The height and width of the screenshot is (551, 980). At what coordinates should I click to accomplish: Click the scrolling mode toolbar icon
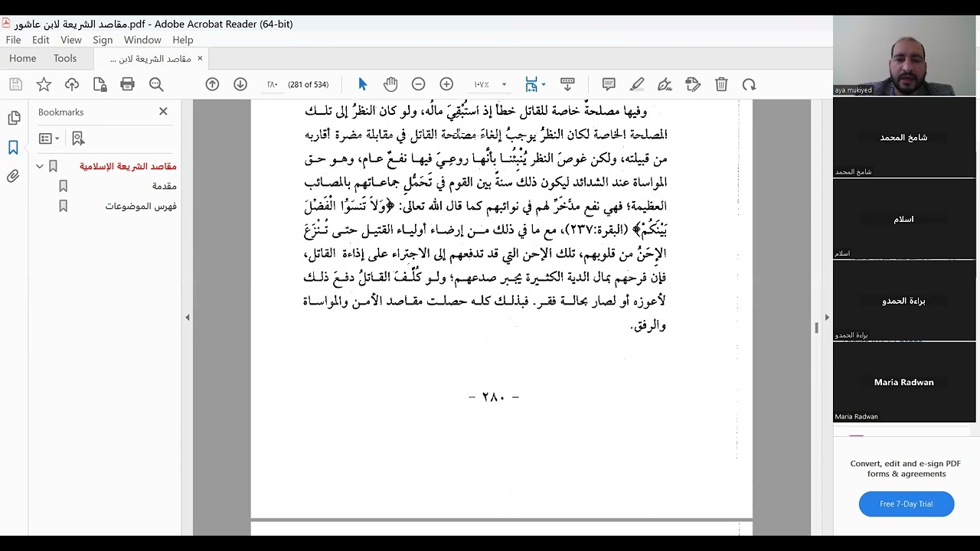567,84
